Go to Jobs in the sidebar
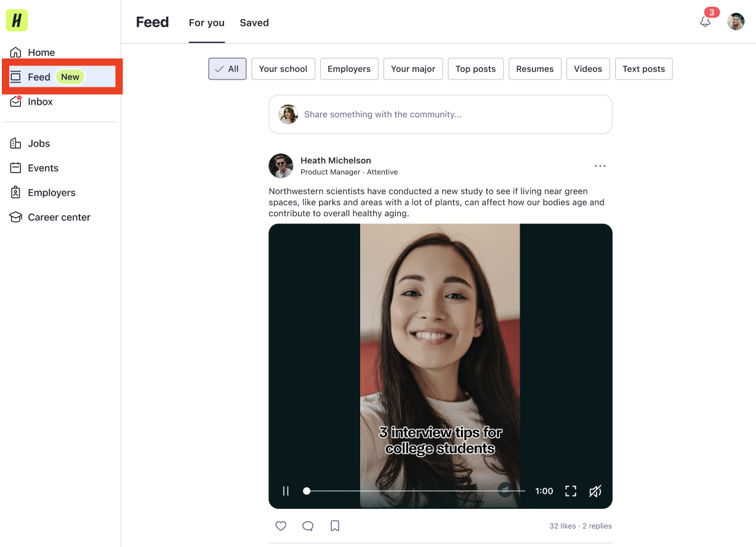This screenshot has width=756, height=547. tap(30, 144)
